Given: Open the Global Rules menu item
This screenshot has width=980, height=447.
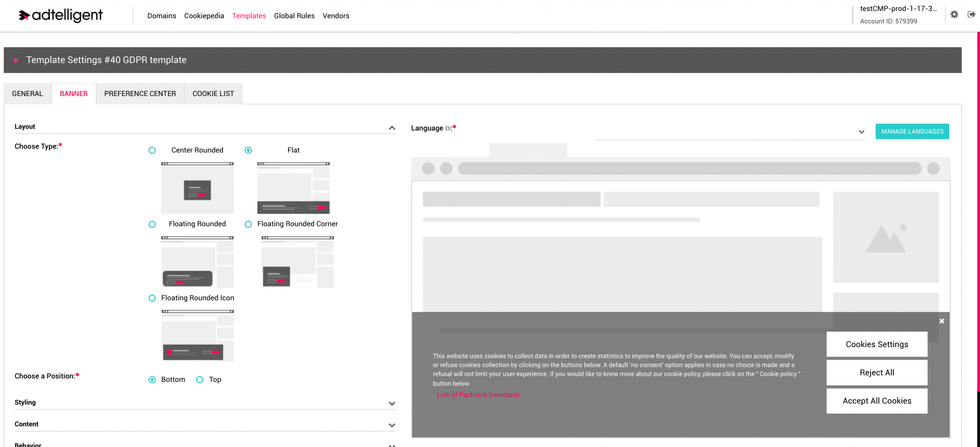Looking at the screenshot, I should pyautogui.click(x=294, y=15).
